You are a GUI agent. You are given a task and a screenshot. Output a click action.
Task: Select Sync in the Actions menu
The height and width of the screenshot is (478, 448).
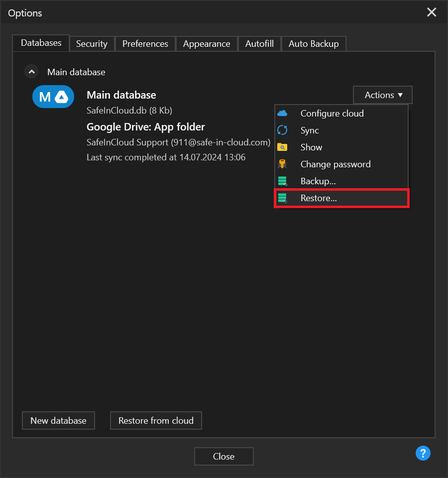coord(341,130)
